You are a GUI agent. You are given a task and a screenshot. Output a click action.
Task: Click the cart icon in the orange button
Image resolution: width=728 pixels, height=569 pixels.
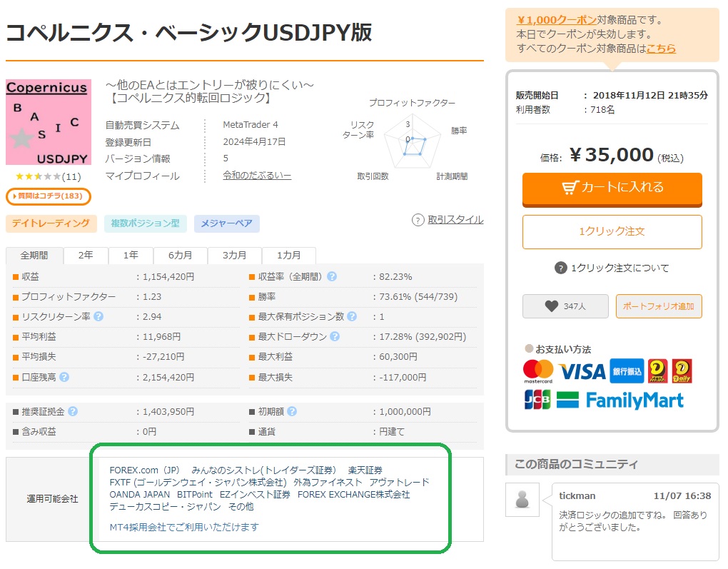pyautogui.click(x=570, y=187)
